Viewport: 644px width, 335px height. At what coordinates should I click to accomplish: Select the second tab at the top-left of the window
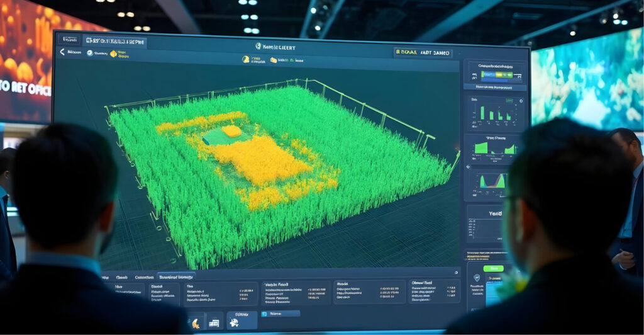coord(115,42)
